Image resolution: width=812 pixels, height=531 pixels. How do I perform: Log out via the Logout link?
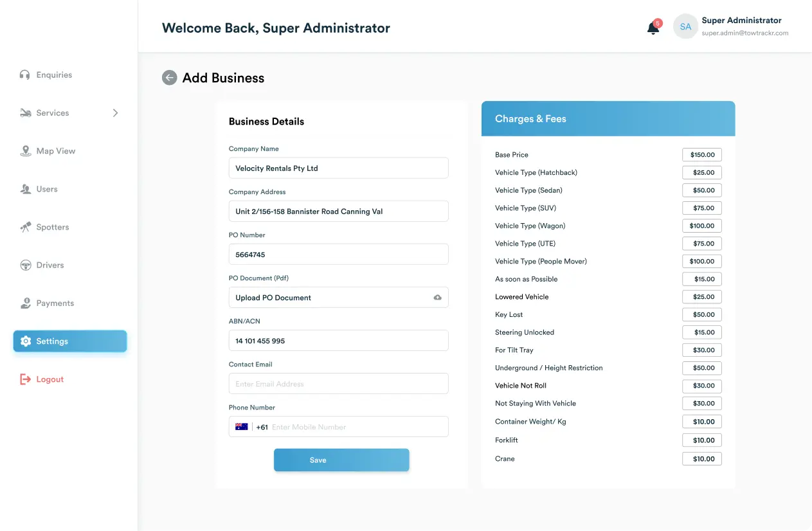[x=50, y=379]
